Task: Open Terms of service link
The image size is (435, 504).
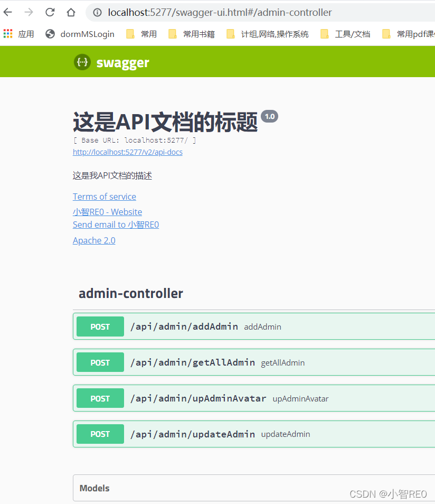Action: (x=105, y=197)
